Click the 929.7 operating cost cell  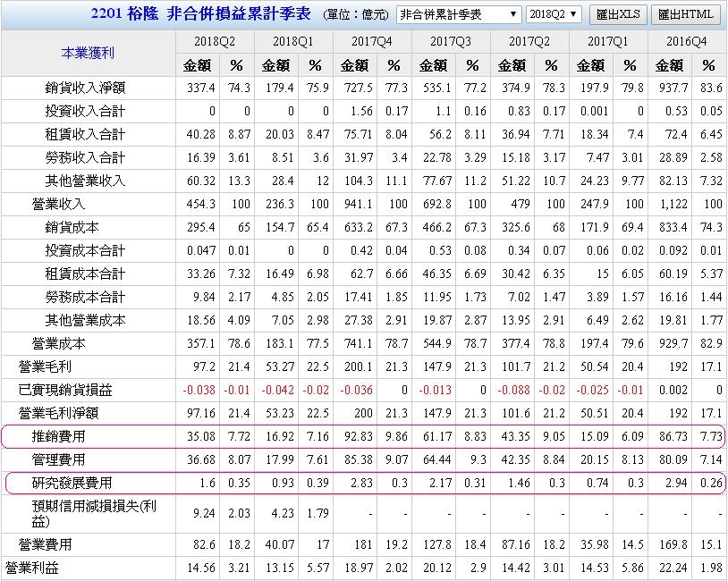click(x=673, y=343)
